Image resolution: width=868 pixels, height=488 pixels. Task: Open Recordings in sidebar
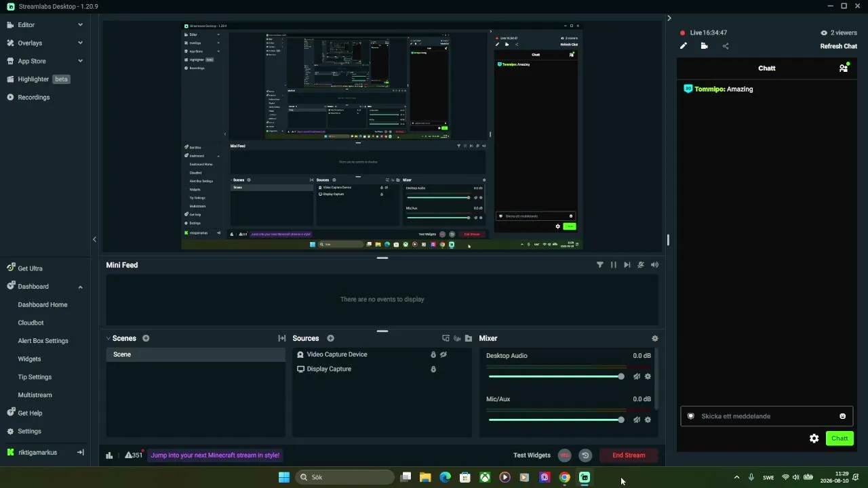pyautogui.click(x=28, y=97)
